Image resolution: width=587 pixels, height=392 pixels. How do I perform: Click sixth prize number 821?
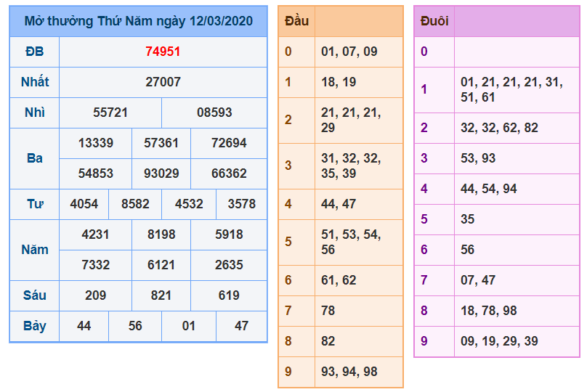(161, 295)
